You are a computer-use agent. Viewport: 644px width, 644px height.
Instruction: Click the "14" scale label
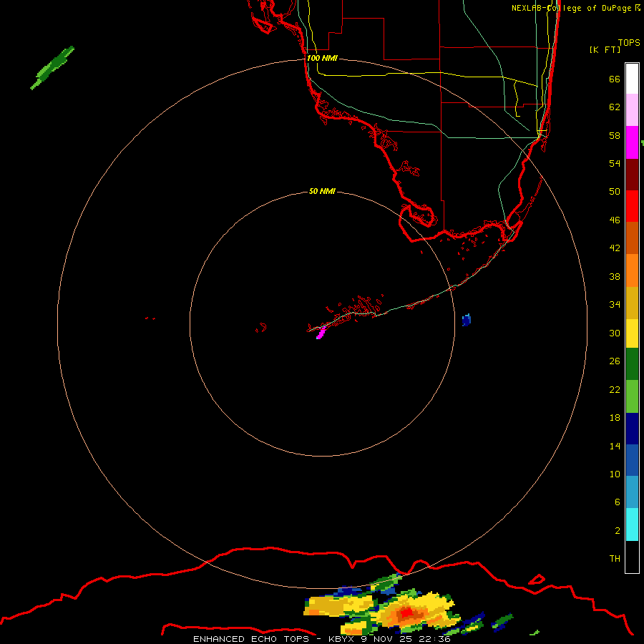click(x=615, y=446)
